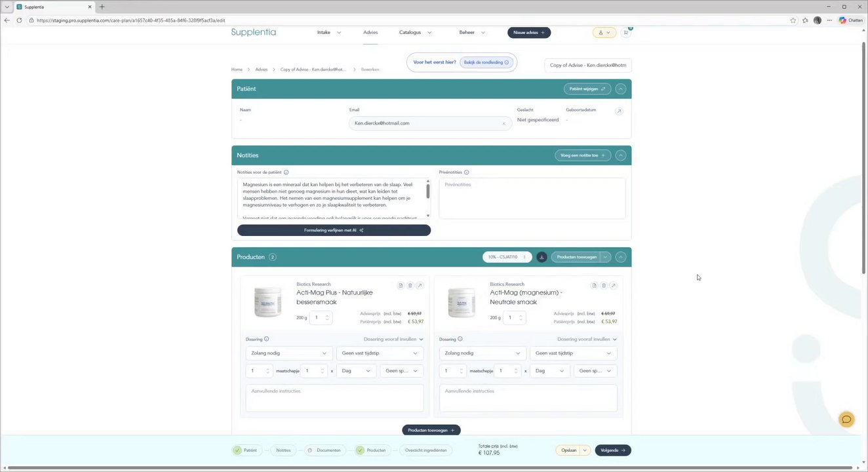Click document icon on Acti-Mag Plus card
The image size is (868, 472).
point(401,285)
